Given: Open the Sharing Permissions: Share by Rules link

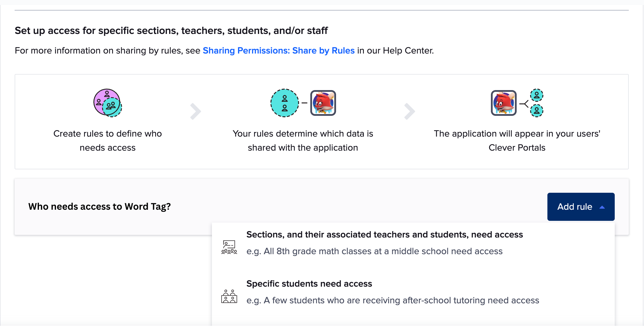Looking at the screenshot, I should [278, 51].
